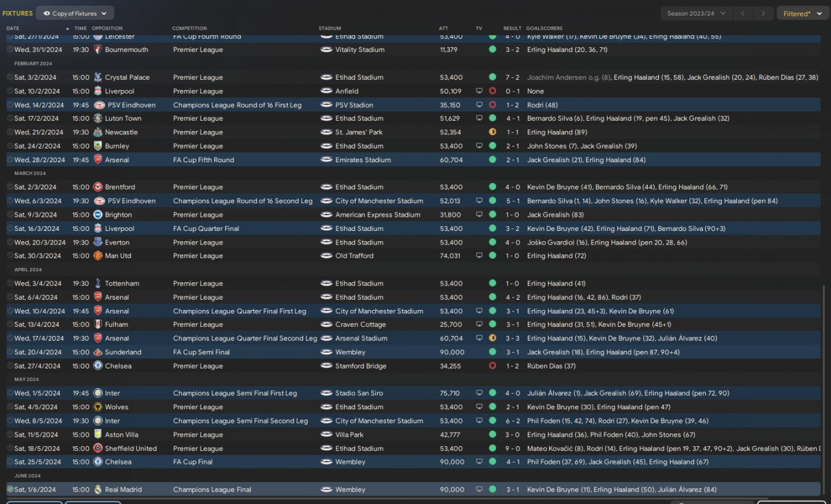Go to the previous season with left arrow

click(743, 14)
